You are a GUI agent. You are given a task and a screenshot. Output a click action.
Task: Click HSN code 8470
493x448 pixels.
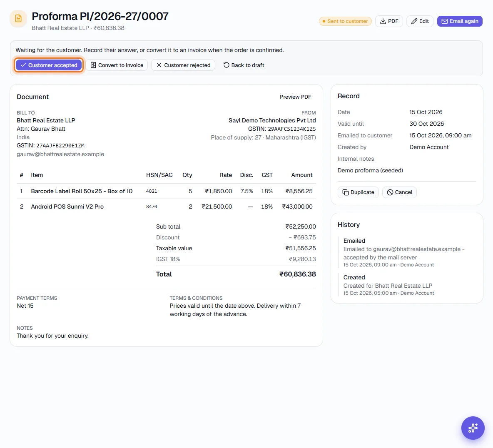pyautogui.click(x=152, y=207)
